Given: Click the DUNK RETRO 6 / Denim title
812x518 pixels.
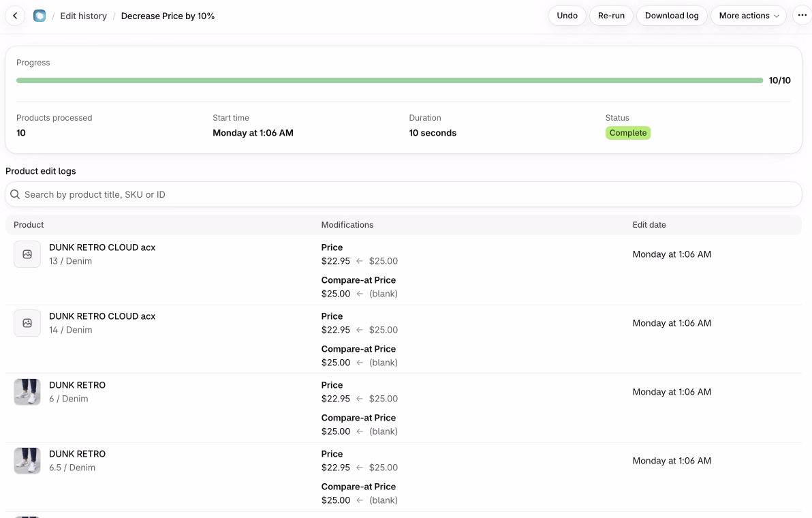Looking at the screenshot, I should 77,385.
